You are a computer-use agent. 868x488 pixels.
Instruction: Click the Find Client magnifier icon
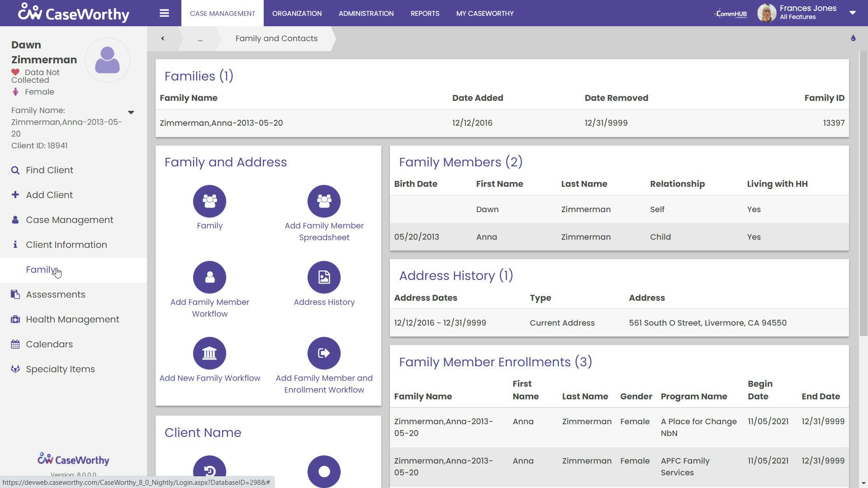14,170
